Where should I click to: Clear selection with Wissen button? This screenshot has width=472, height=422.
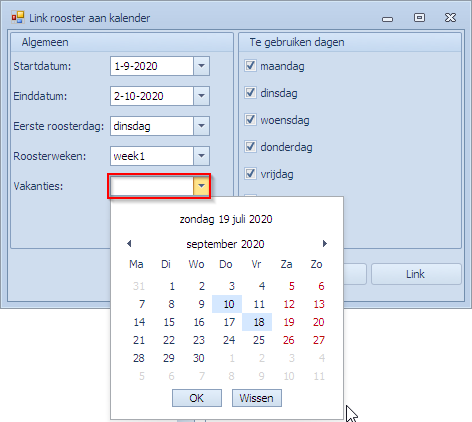coord(257,398)
